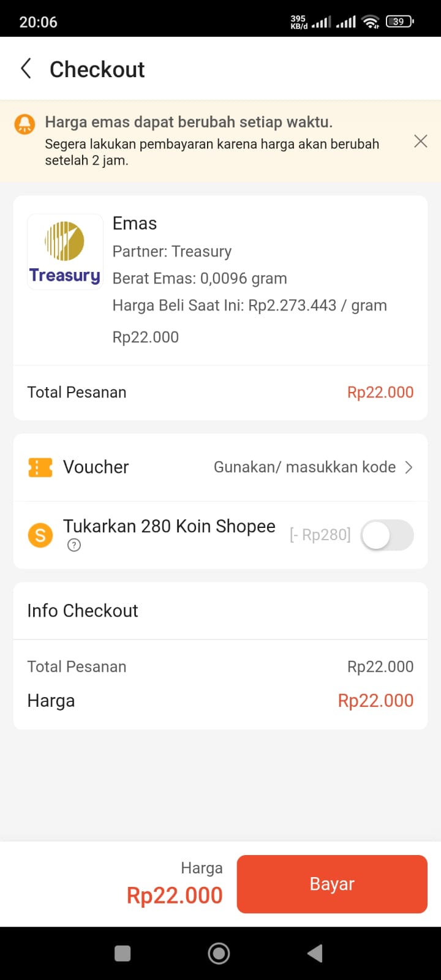Open the Treasury partner logo
Screen dimensions: 441x980
(x=65, y=252)
